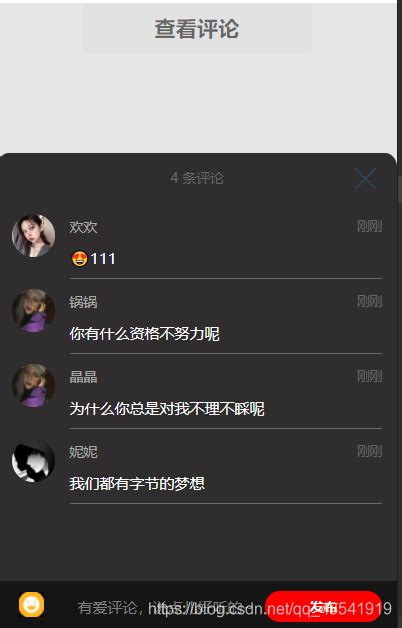
Task: Click comment 我们都有字节的梦想
Action: point(137,484)
